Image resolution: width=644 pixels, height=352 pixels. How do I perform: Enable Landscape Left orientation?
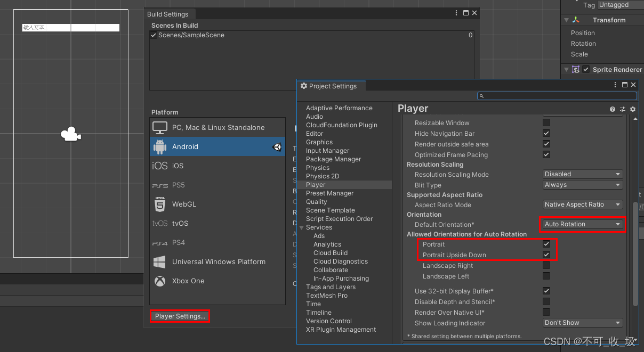[546, 276]
